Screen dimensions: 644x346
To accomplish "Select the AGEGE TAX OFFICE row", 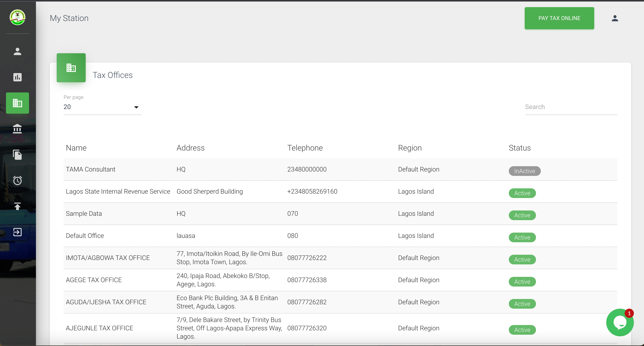I will click(94, 280).
